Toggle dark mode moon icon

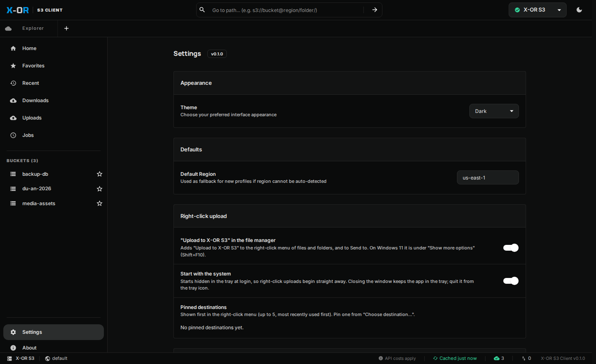click(x=579, y=10)
